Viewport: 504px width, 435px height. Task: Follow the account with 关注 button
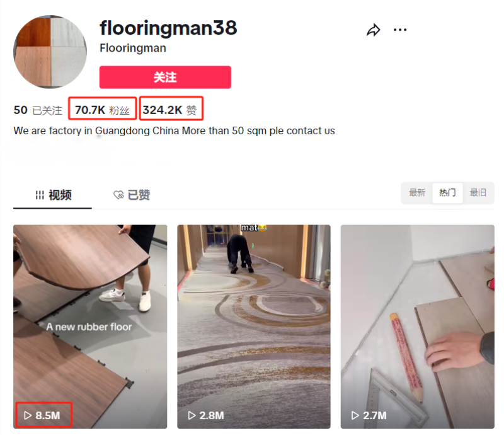click(165, 77)
